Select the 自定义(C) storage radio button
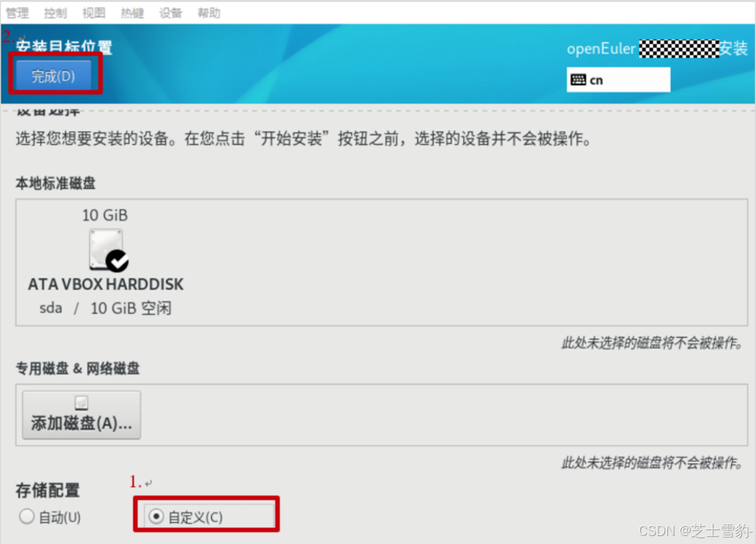This screenshot has width=756, height=544. click(156, 516)
